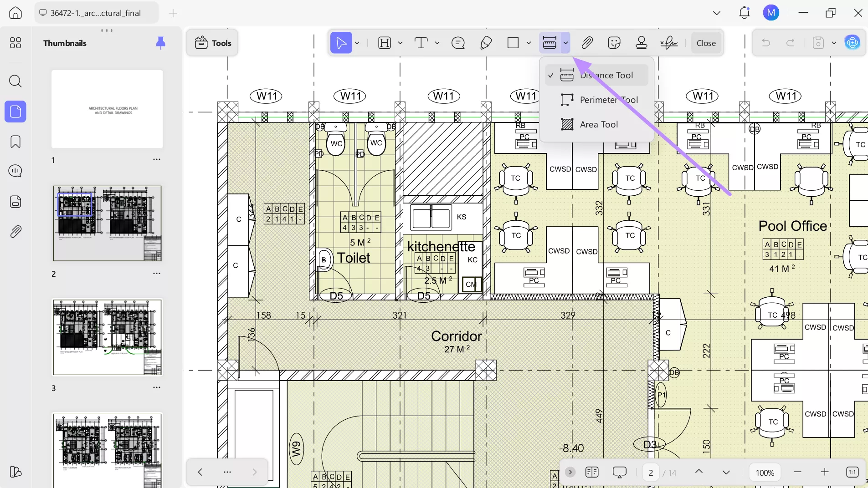The width and height of the screenshot is (868, 488).
Task: Choose Area Tool from the menu
Action: click(x=597, y=124)
